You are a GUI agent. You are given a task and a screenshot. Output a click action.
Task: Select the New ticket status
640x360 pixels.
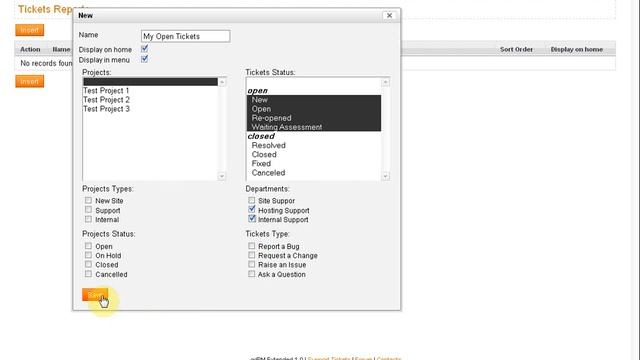click(313, 100)
